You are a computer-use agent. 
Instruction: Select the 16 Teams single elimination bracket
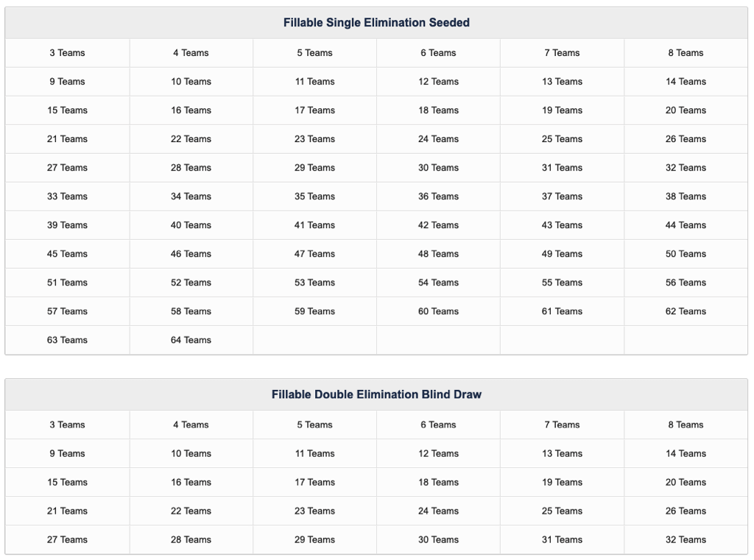(x=191, y=110)
